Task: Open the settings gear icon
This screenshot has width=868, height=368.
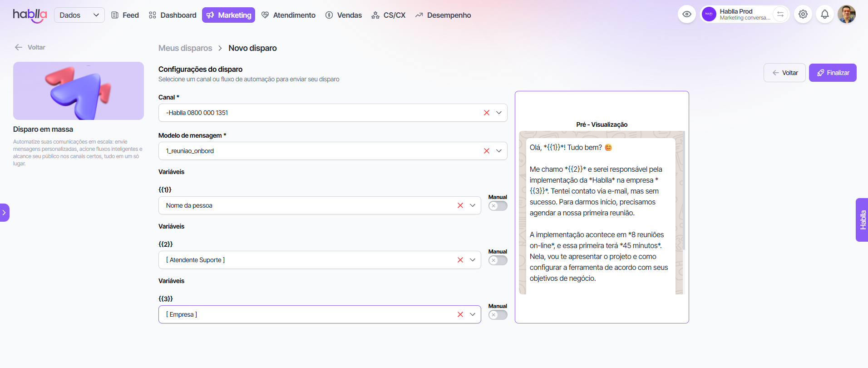Action: (803, 15)
